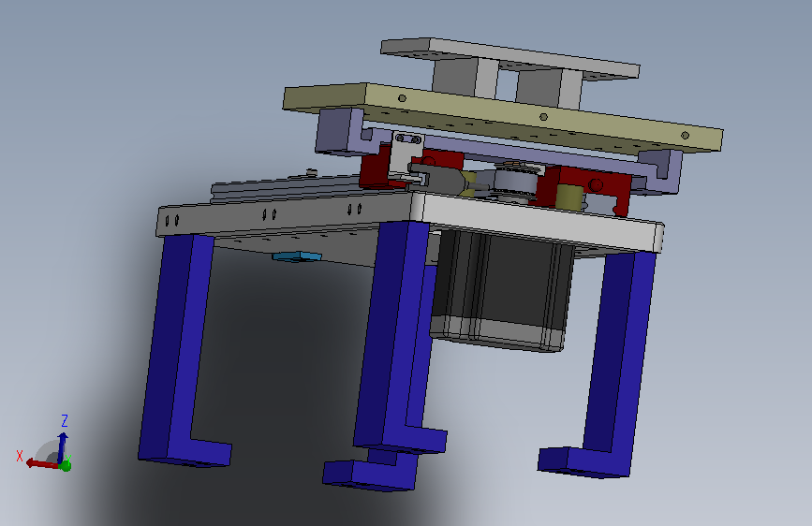Viewport: 812px width, 526px height.
Task: Select the topmost light gray mounting plate
Action: [510, 58]
